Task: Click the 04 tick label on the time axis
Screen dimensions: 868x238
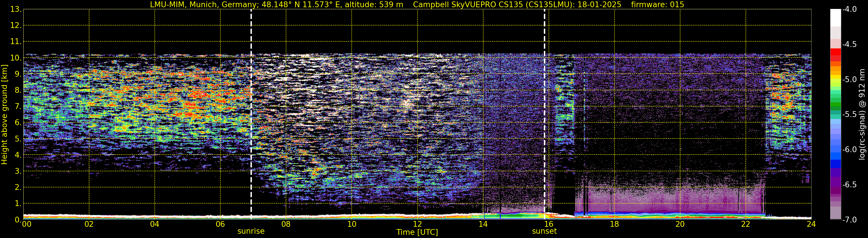Action: coord(155,224)
